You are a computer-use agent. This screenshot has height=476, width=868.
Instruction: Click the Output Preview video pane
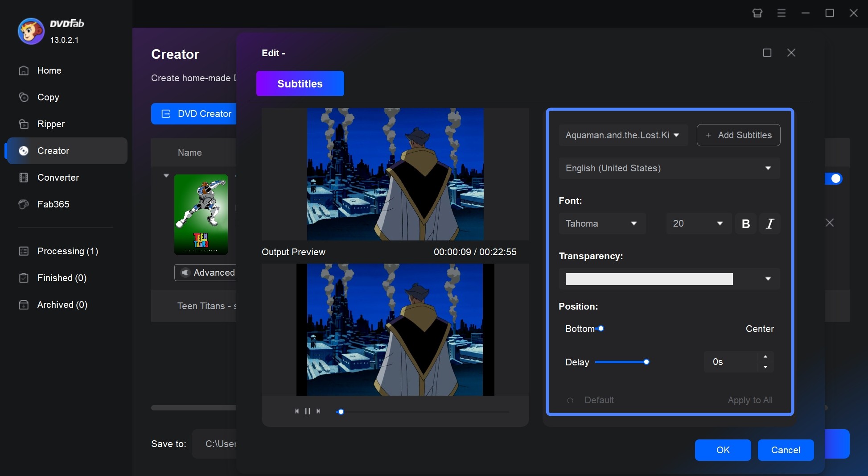tap(395, 330)
